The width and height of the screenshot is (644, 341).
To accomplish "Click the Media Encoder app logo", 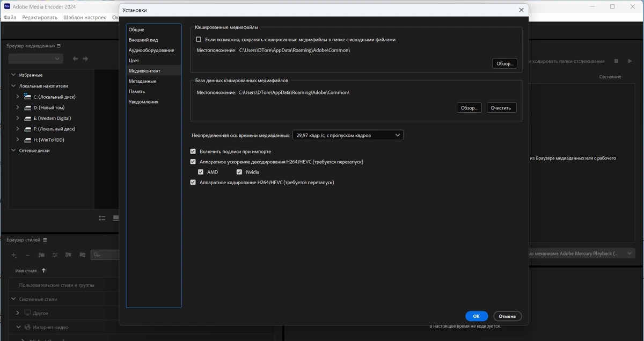I will (7, 6).
